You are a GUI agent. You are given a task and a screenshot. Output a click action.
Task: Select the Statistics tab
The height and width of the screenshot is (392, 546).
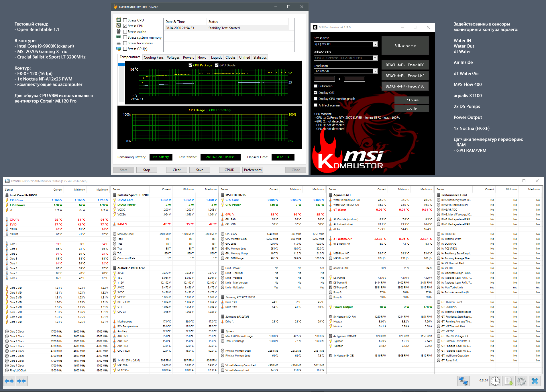click(260, 57)
